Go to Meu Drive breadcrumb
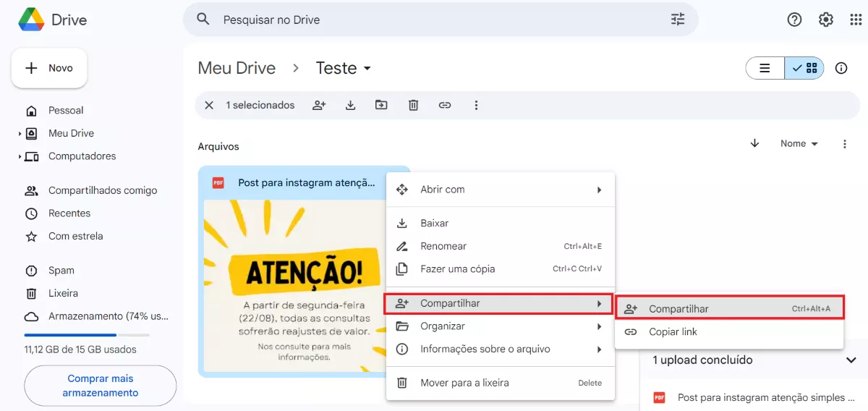Image resolution: width=868 pixels, height=411 pixels. (237, 68)
